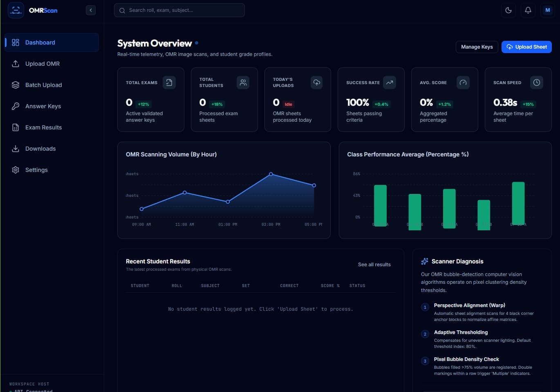560x392 pixels.
Task: Click the Manage Keys button
Action: tap(477, 47)
